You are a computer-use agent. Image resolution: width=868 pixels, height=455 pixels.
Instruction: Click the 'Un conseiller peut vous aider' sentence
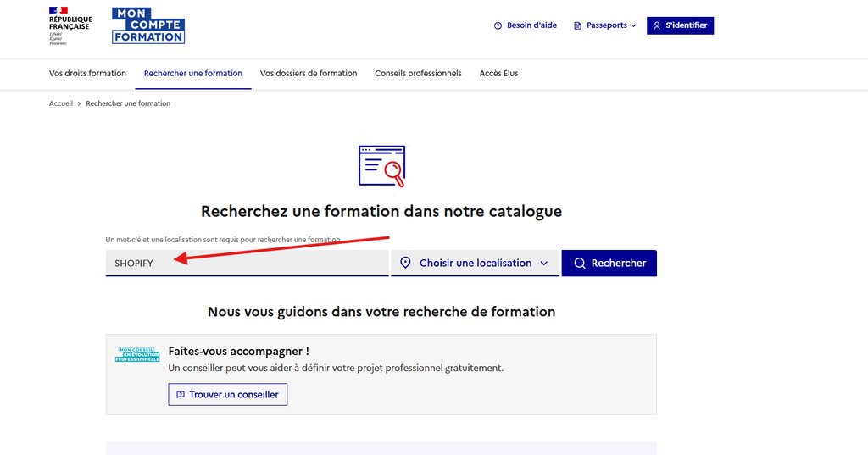(x=336, y=368)
